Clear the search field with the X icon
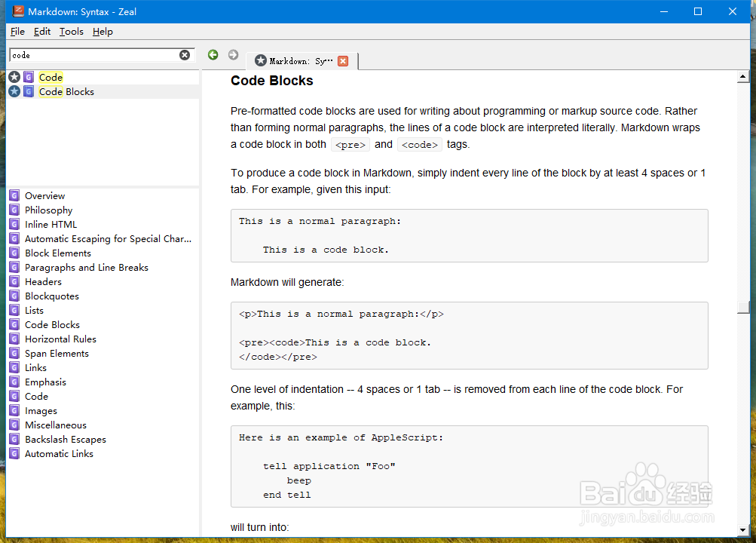Image resolution: width=756 pixels, height=543 pixels. (x=185, y=55)
